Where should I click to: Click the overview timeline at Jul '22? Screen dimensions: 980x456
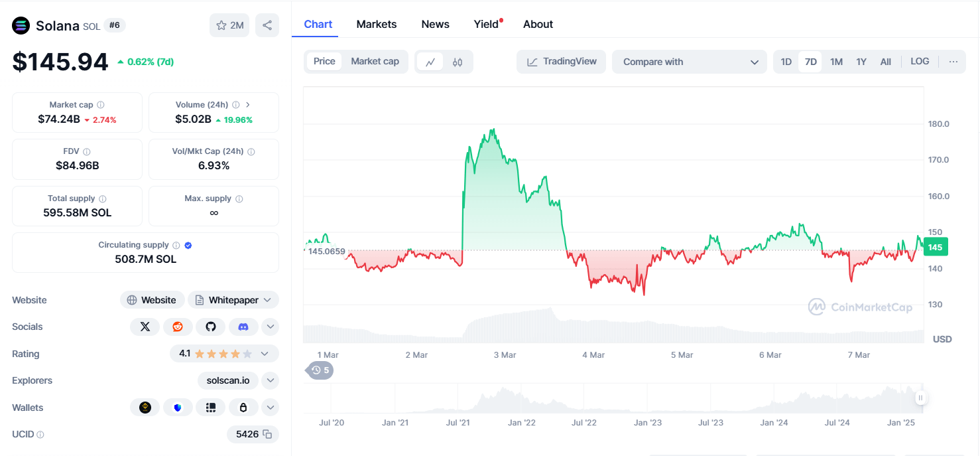(x=584, y=422)
